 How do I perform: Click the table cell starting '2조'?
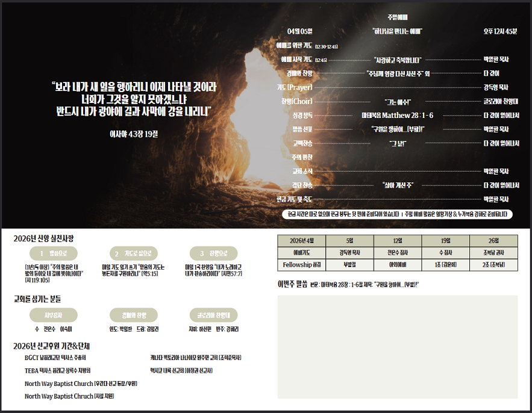pos(493,265)
